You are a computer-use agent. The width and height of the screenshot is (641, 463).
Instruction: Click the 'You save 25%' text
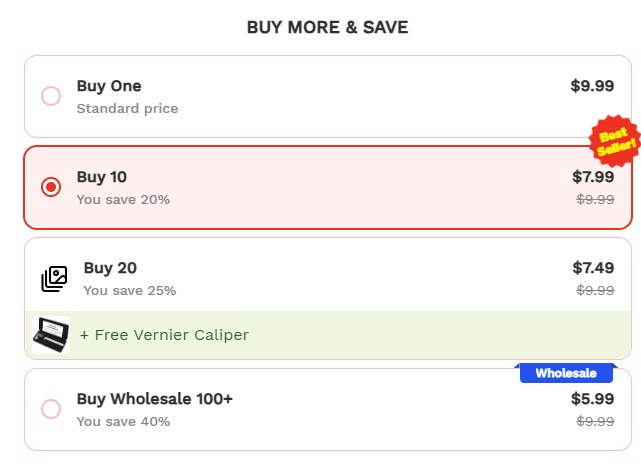tap(130, 291)
